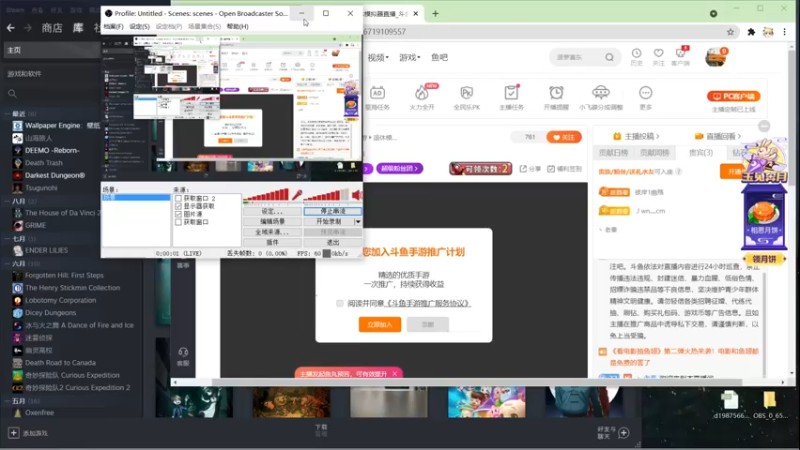Screen dimensions: 800x450
Task: Click the Dicey Dungeons game icon
Action: (17, 313)
